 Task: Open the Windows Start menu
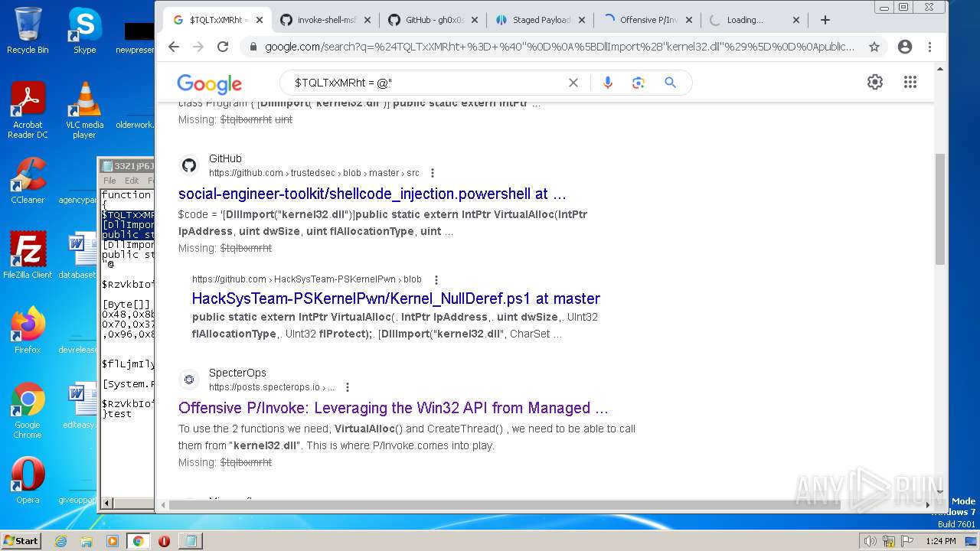tap(21, 540)
